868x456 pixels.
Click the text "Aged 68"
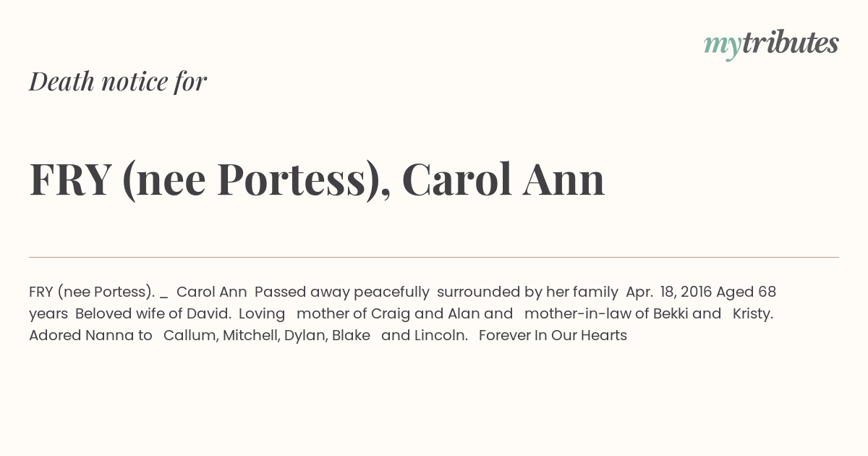point(746,292)
